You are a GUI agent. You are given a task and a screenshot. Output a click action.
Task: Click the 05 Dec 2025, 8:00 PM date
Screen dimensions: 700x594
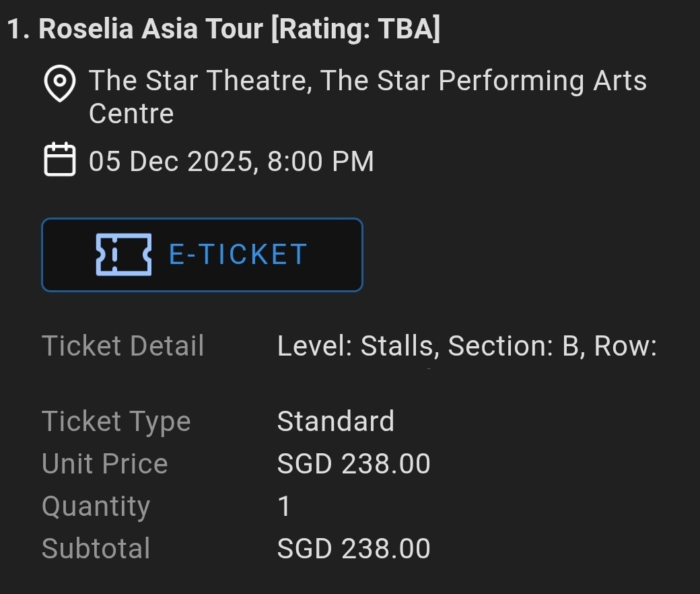[x=232, y=161]
